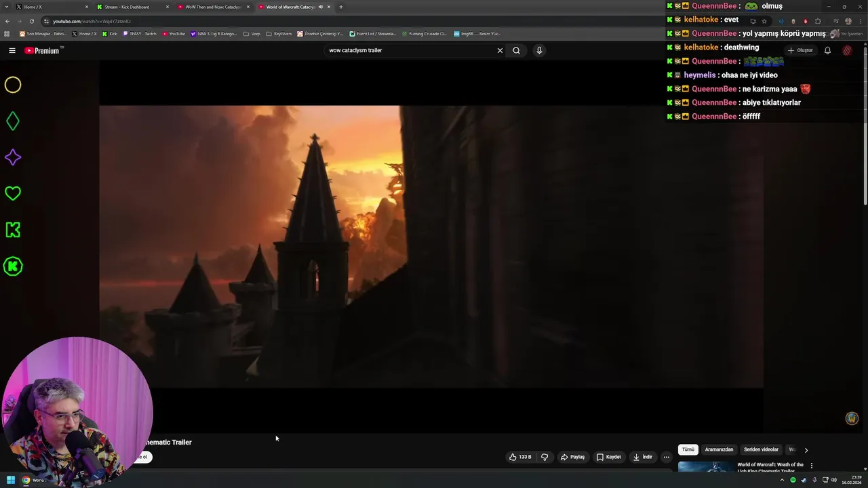This screenshot has height=488, width=868.
Task: Open options for Wrath of the Lich King video
Action: click(811, 466)
